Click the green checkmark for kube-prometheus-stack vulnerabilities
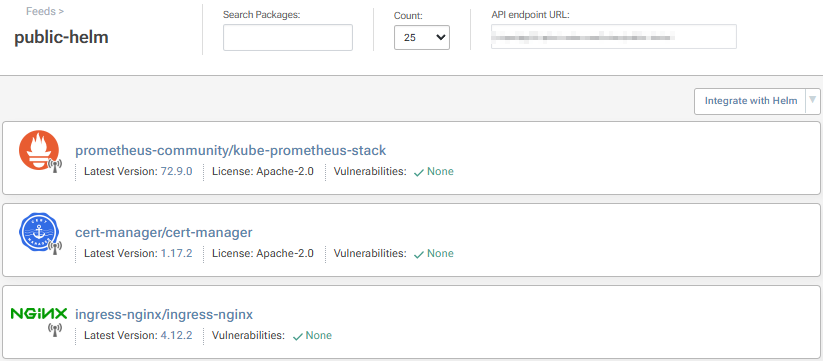Image resolution: width=823 pixels, height=361 pixels. [418, 172]
